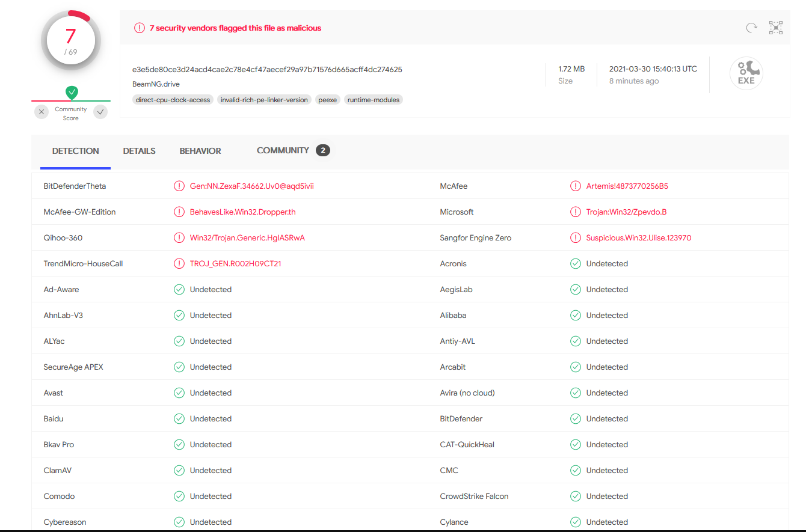Click the 2021-03-30 15:40:13 UTC timestamp

point(653,69)
